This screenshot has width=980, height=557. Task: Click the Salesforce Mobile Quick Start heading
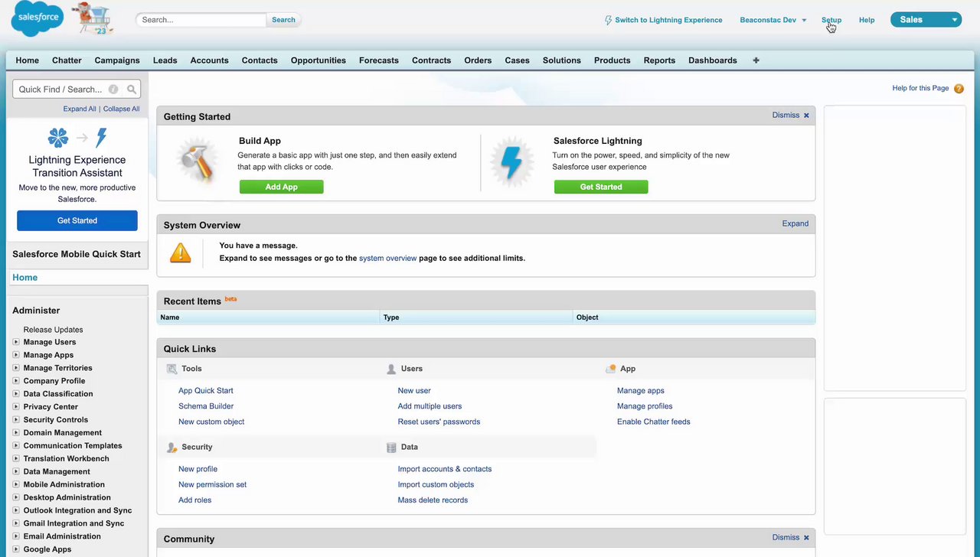pyautogui.click(x=77, y=254)
